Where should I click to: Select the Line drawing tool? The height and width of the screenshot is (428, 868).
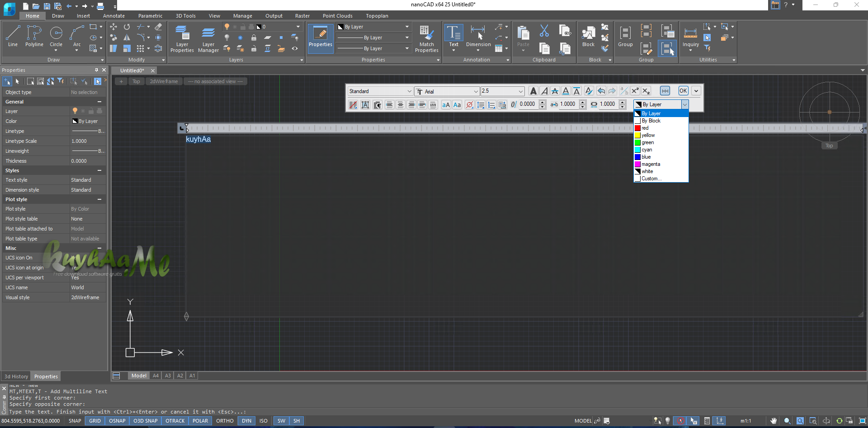click(x=13, y=36)
